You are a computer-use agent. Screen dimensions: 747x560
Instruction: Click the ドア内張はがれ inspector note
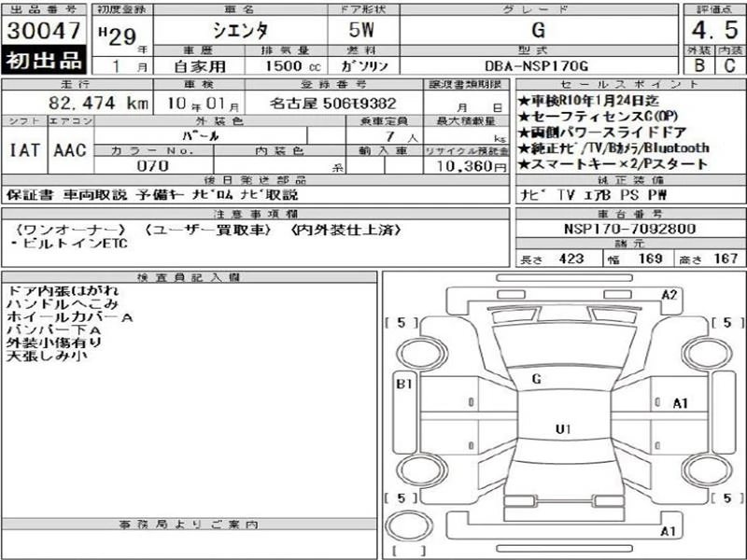click(63, 292)
